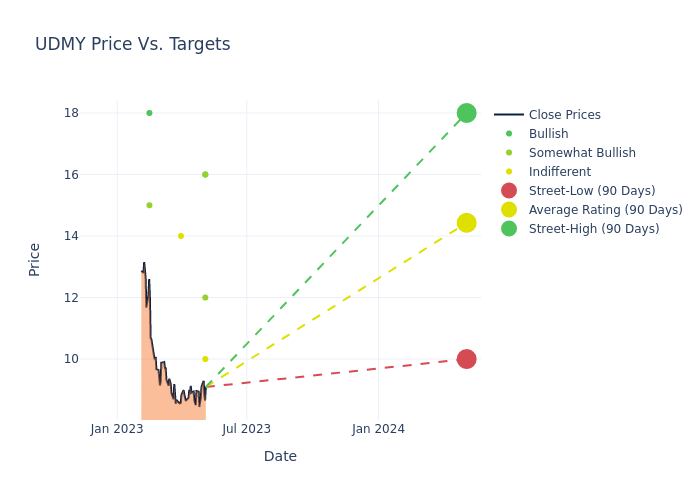Click the Jul 2023 x-axis tick label
The width and height of the screenshot is (700, 500).
[x=246, y=429]
